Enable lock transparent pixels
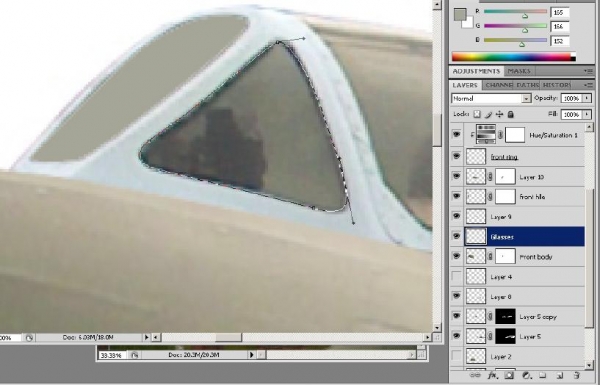Image resolution: width=600 pixels, height=385 pixels. pyautogui.click(x=477, y=114)
